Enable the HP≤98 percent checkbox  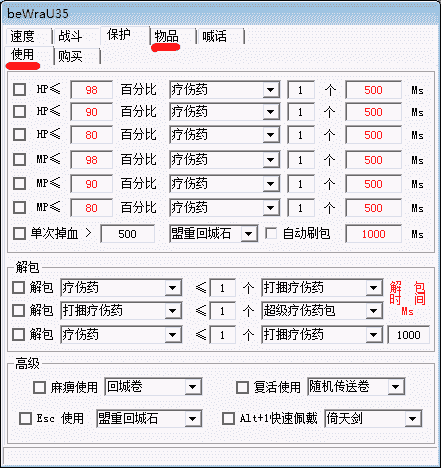point(19,90)
